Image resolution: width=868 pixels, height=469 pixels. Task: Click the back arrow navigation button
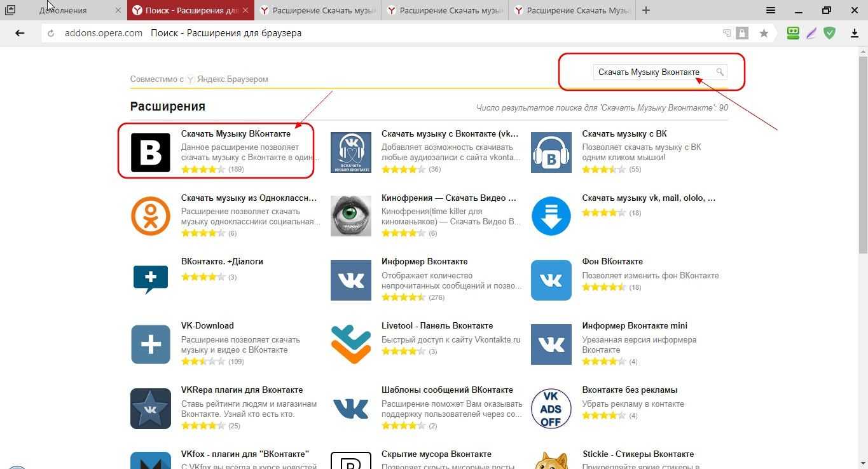[x=20, y=33]
